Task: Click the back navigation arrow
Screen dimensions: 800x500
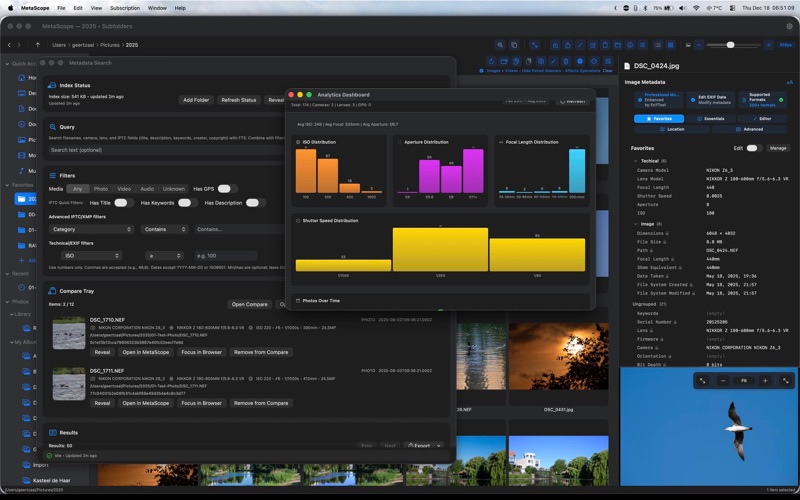Action: click(9, 45)
